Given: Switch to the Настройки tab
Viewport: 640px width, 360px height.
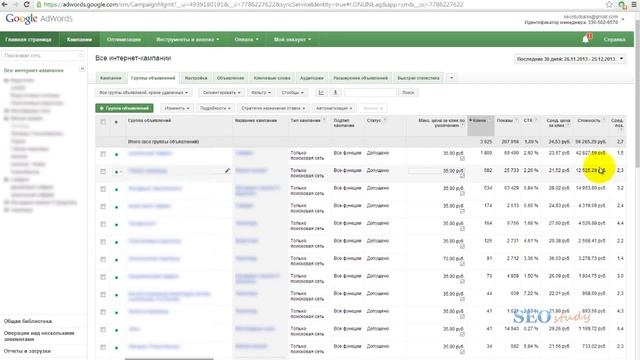Looking at the screenshot, I should point(196,78).
